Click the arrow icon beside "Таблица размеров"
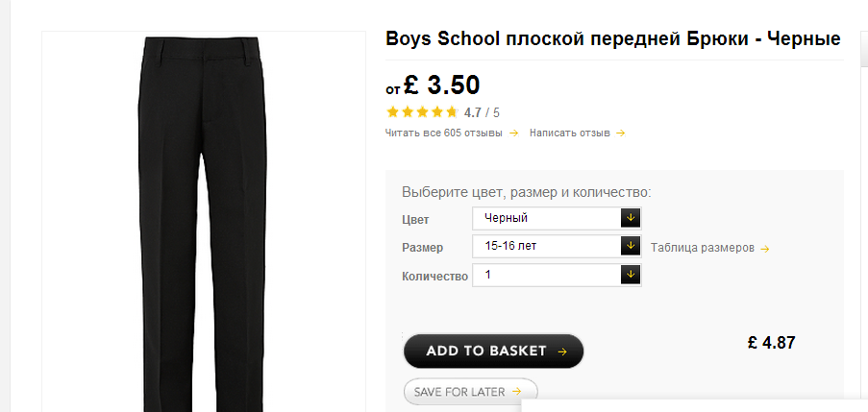 click(765, 248)
